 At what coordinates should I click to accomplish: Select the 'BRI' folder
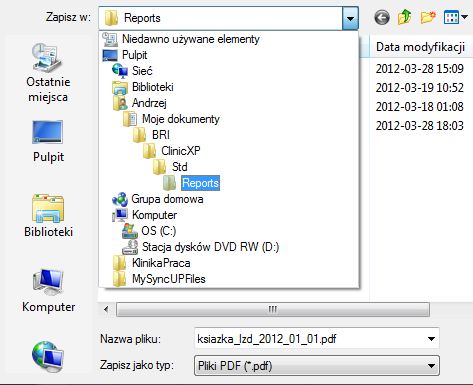tap(161, 135)
